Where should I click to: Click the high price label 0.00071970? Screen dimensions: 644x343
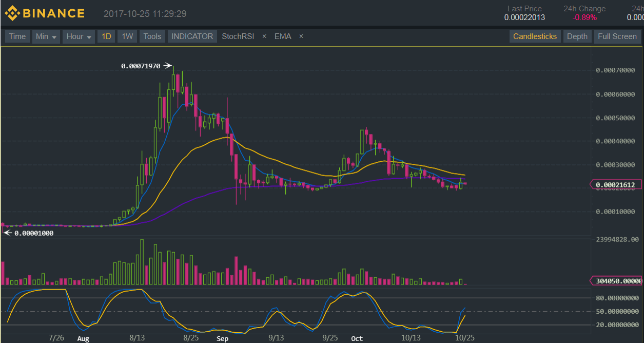pos(141,66)
